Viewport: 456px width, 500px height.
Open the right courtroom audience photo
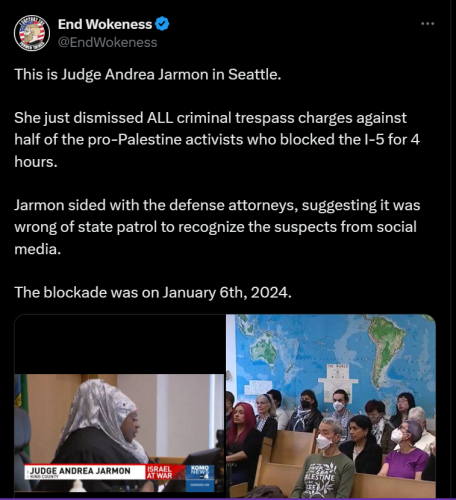[331, 406]
